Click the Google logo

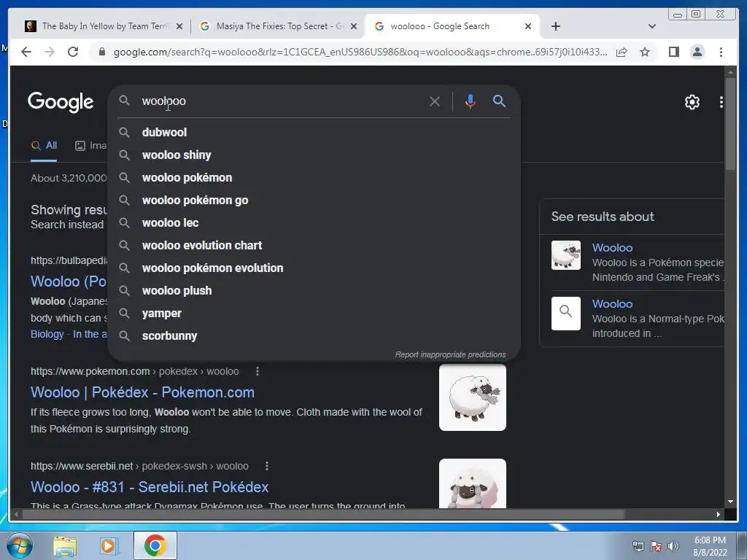point(61,102)
